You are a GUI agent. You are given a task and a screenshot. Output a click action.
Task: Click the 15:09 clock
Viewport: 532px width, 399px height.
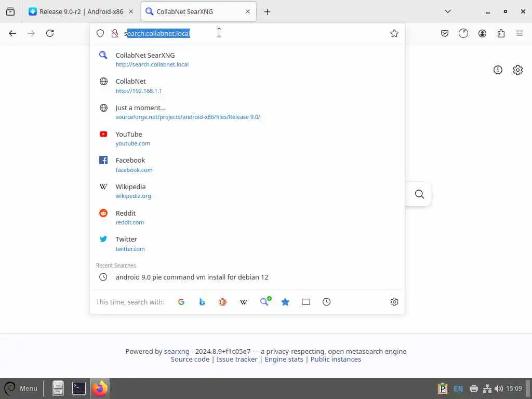point(514,389)
